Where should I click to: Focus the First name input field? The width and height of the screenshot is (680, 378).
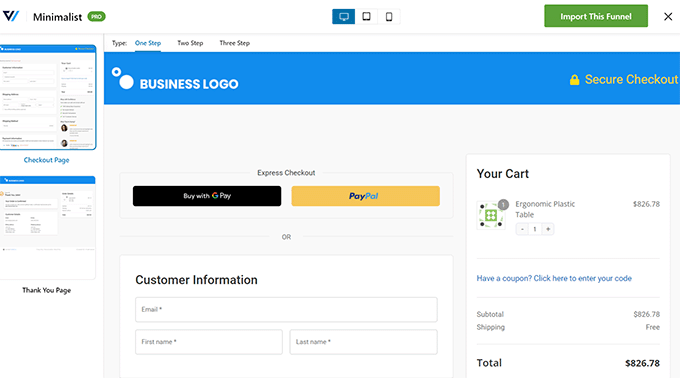click(x=209, y=342)
